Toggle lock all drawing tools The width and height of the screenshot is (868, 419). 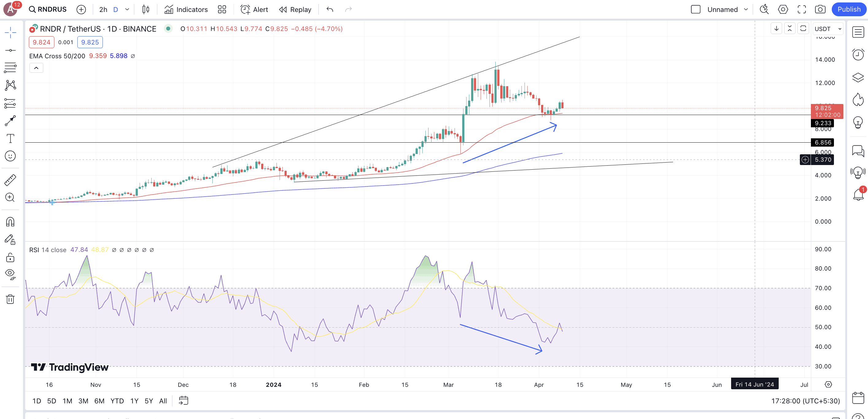point(10,258)
